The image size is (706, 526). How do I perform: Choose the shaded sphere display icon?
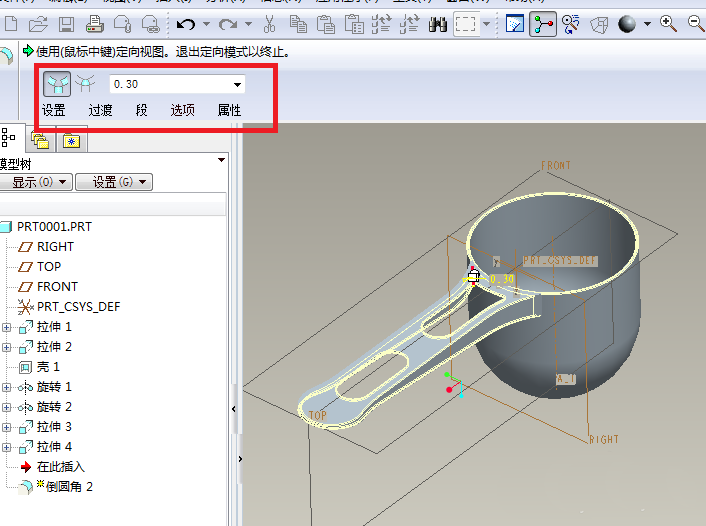point(627,24)
